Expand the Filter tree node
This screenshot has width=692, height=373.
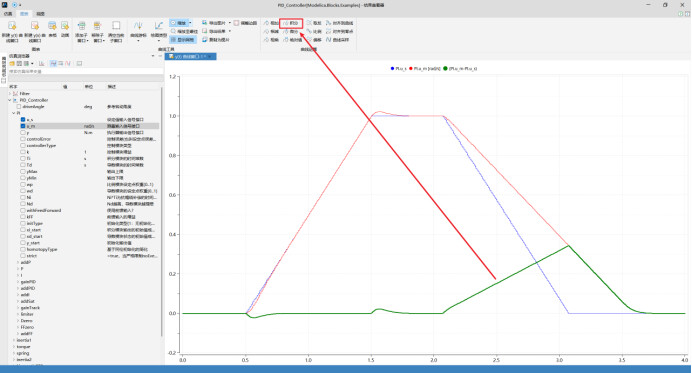pyautogui.click(x=10, y=94)
